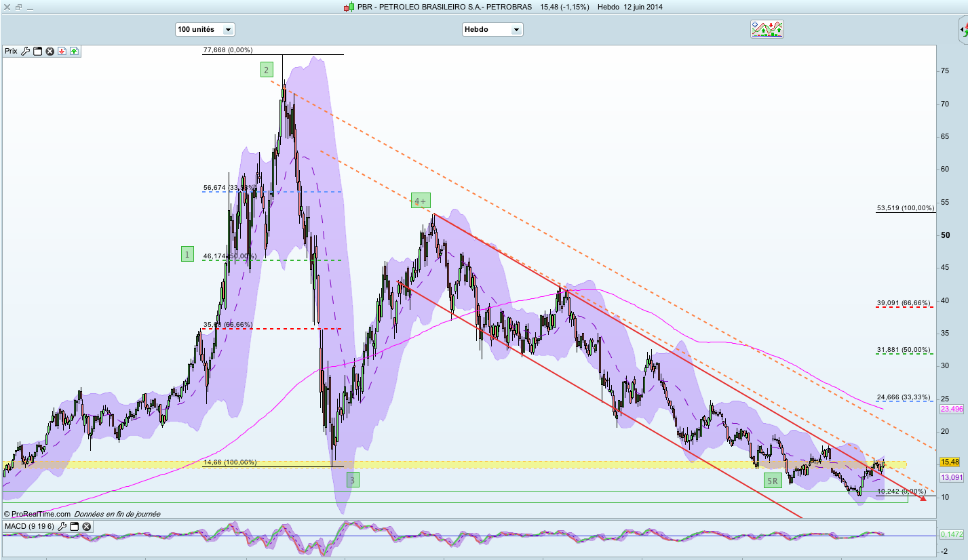Click the 10,242 (0,00%) level label
This screenshot has height=560, width=968.
tap(902, 492)
